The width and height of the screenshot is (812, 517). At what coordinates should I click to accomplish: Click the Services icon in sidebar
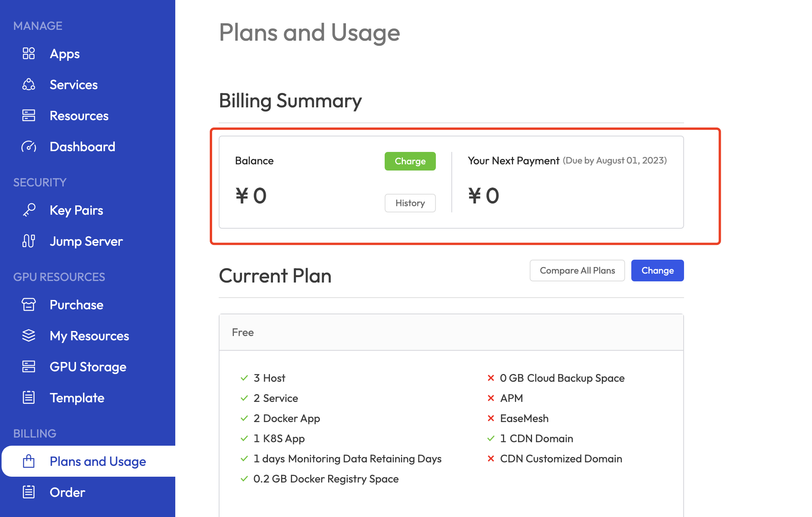(29, 84)
